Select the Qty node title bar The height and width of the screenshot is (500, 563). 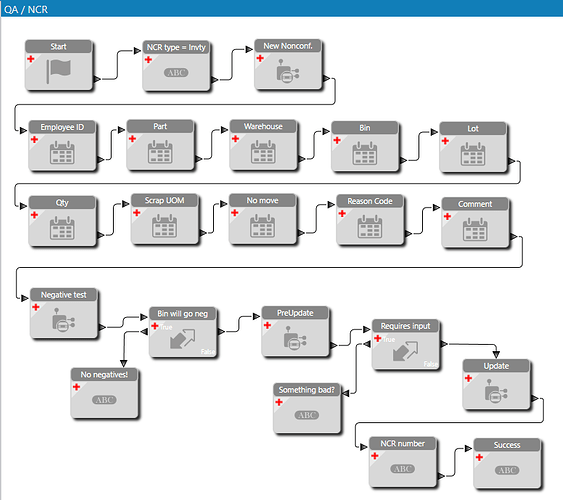[x=62, y=203]
